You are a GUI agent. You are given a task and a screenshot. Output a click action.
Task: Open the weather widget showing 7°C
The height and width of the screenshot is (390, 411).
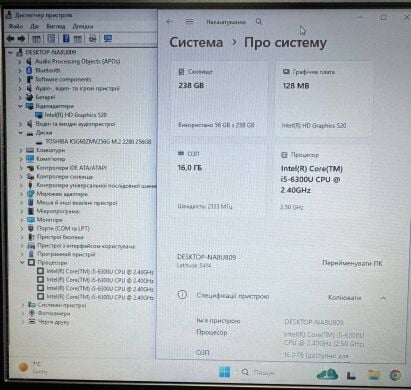(x=33, y=367)
